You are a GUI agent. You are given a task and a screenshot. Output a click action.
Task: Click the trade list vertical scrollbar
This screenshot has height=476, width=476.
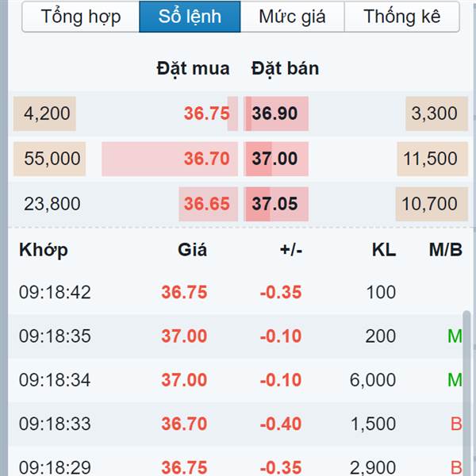tap(466, 393)
